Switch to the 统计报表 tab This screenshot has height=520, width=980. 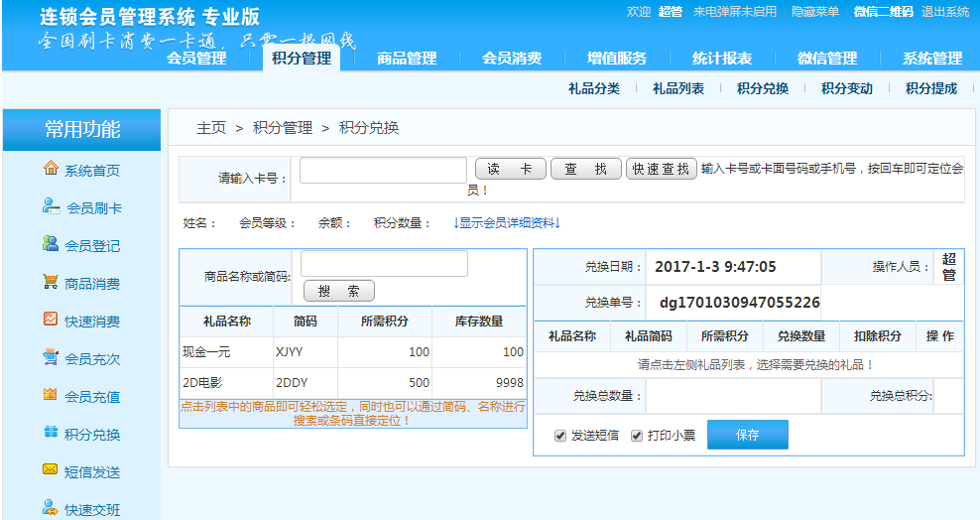pos(722,59)
